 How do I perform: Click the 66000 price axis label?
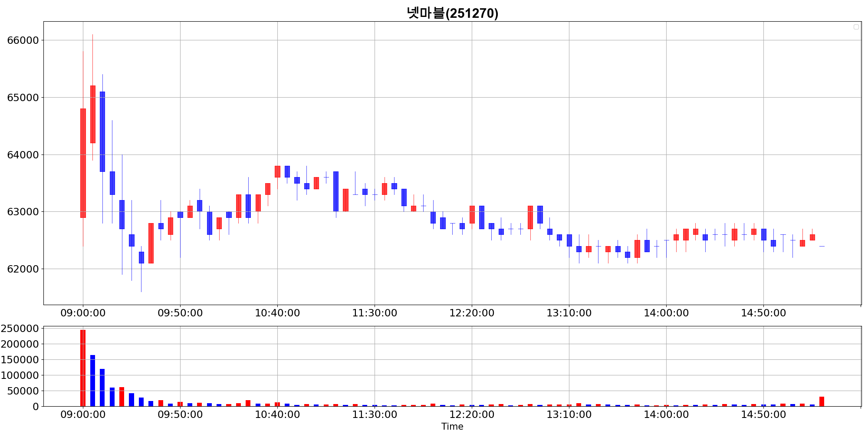tap(23, 40)
